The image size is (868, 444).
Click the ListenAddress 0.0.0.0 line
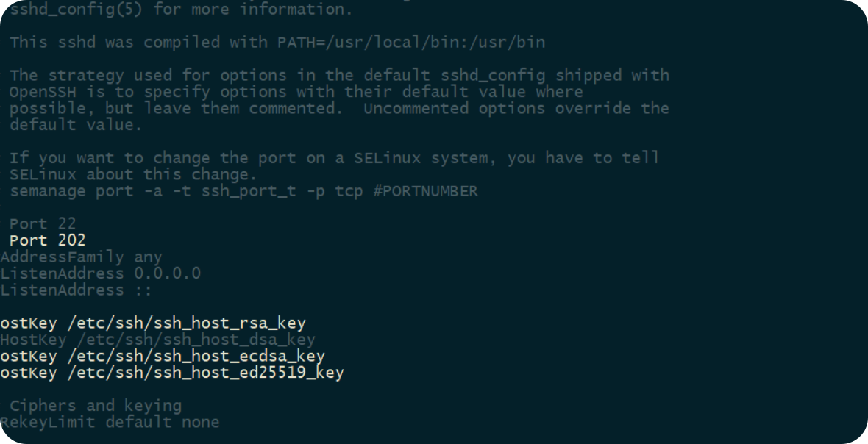(100, 273)
